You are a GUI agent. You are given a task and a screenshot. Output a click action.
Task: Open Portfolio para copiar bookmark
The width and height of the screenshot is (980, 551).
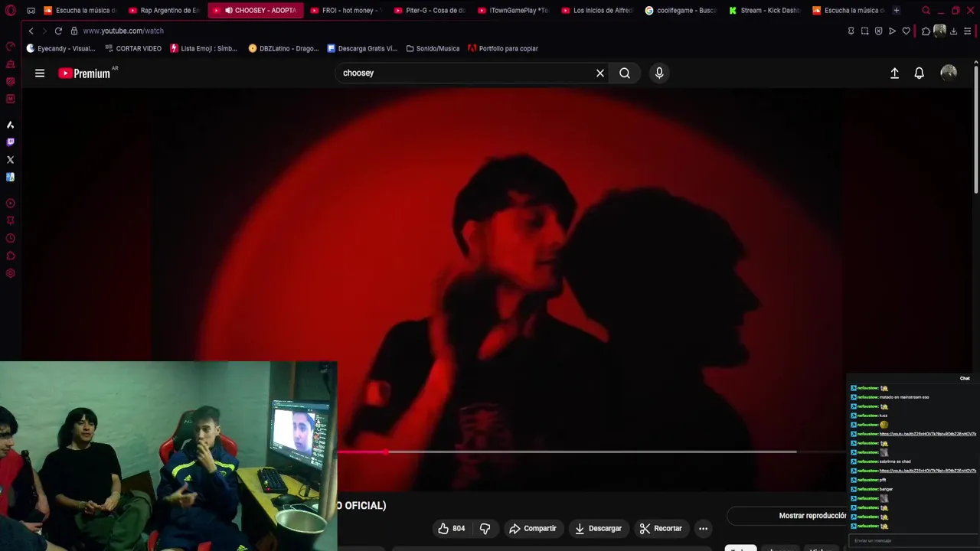click(x=503, y=48)
